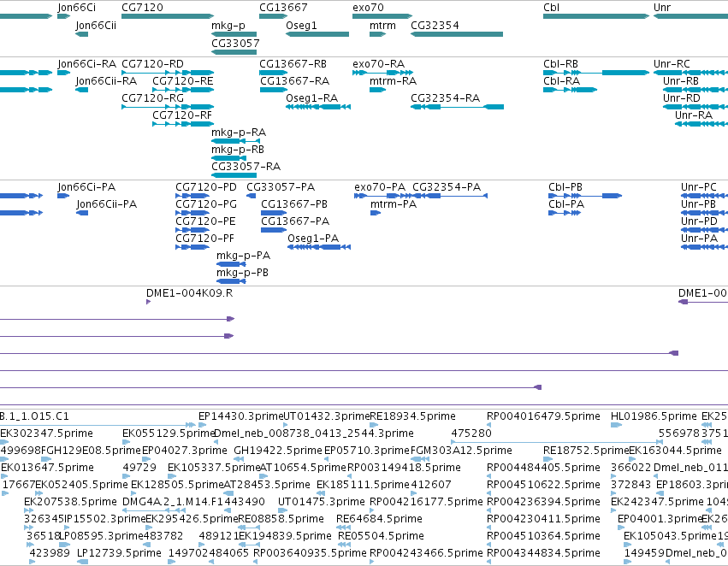Select protein CG7120-PD
Viewport: 728px width, 566px height.
(x=192, y=196)
